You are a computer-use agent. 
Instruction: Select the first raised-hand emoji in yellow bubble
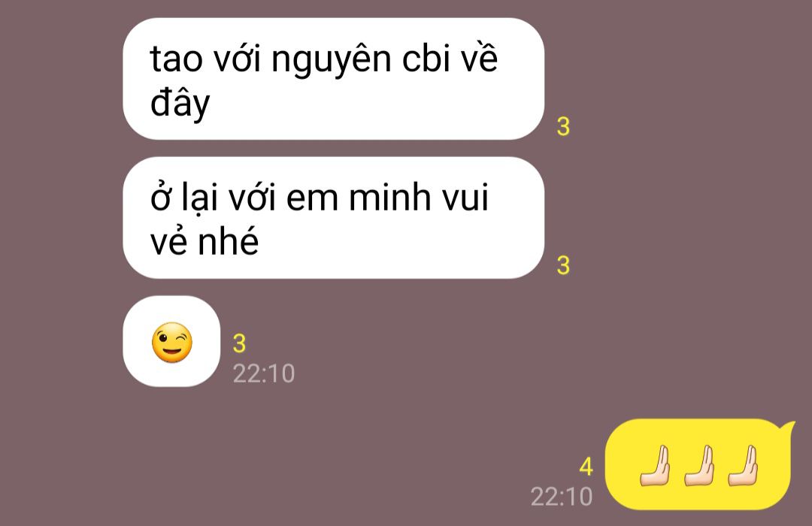coord(655,465)
